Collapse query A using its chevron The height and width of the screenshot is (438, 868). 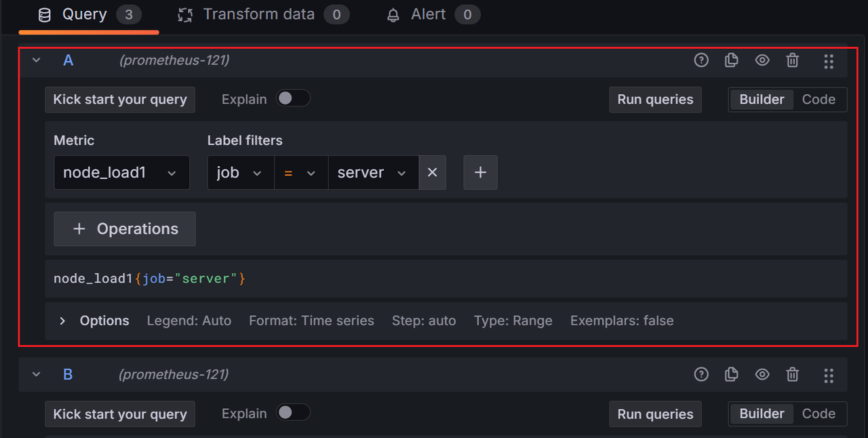click(36, 60)
